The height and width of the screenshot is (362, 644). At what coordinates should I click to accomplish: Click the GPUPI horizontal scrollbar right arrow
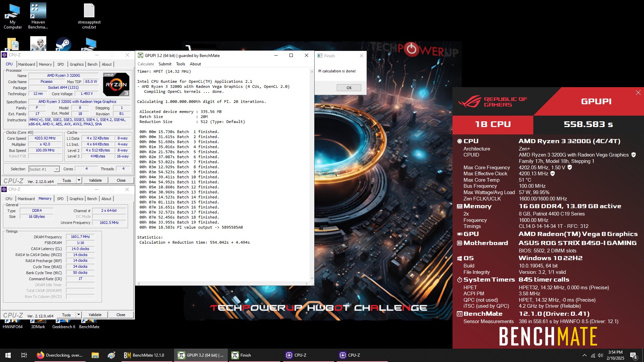307,284
